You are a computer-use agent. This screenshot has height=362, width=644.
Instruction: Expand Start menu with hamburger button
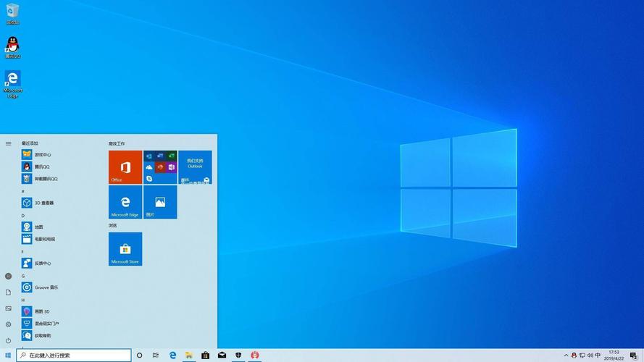9,143
